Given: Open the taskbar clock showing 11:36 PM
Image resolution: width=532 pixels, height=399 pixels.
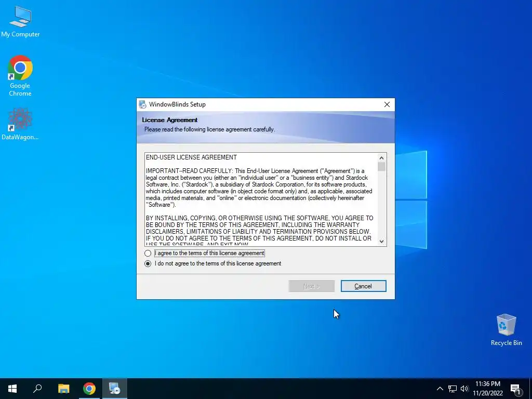Looking at the screenshot, I should (x=487, y=389).
